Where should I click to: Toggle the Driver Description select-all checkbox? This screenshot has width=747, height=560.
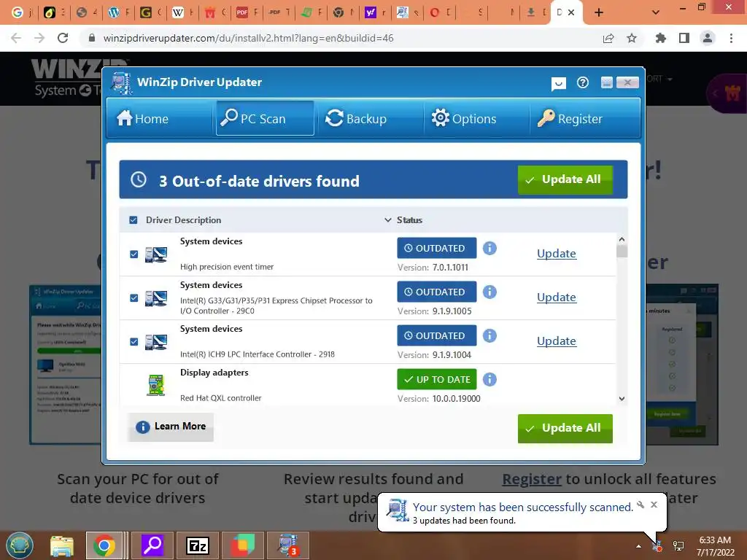[x=133, y=220]
